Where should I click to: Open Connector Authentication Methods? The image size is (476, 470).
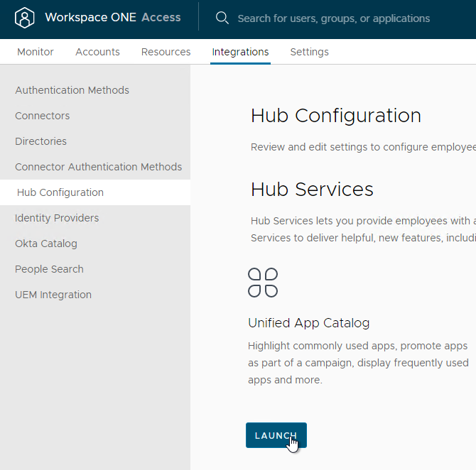click(98, 167)
